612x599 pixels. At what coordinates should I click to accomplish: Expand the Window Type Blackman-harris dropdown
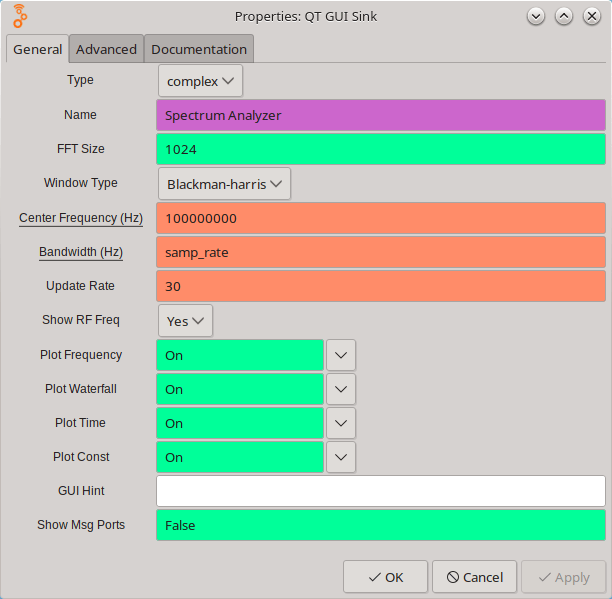point(224,184)
